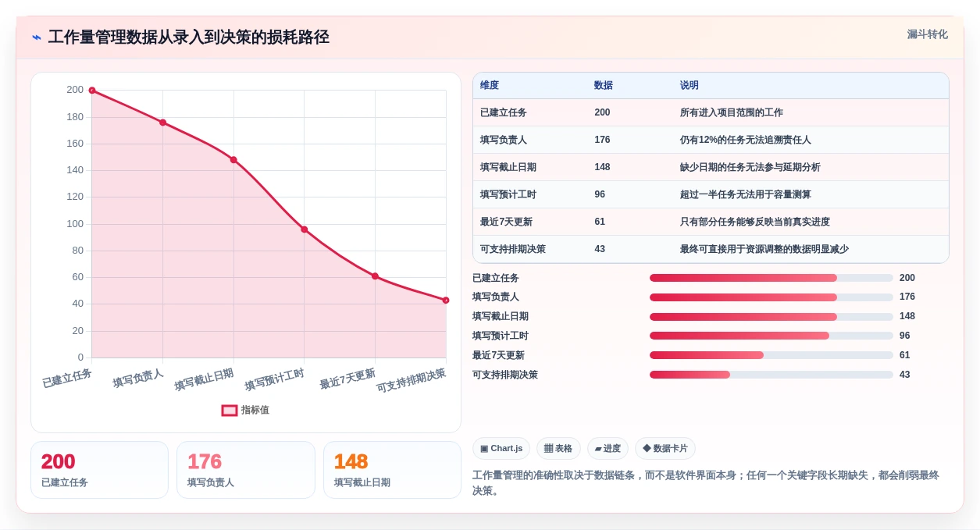Click the 可支持排期决策 progress bar
The image size is (980, 530).
pyautogui.click(x=772, y=375)
